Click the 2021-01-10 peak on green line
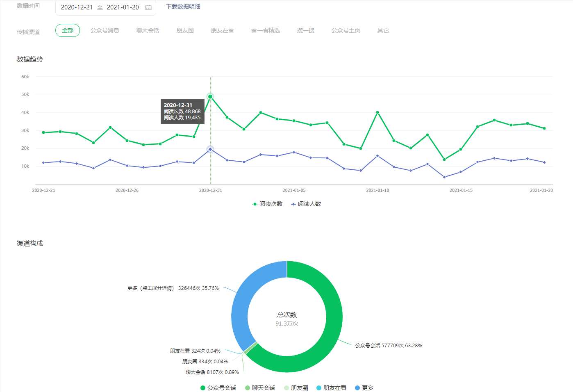The width and height of the screenshot is (573, 392). (377, 112)
